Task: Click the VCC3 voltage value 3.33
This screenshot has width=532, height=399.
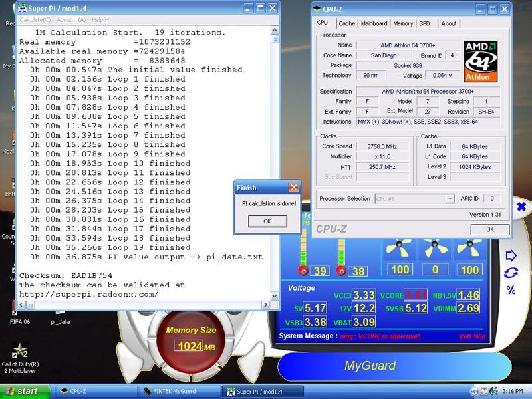Action: tap(364, 295)
